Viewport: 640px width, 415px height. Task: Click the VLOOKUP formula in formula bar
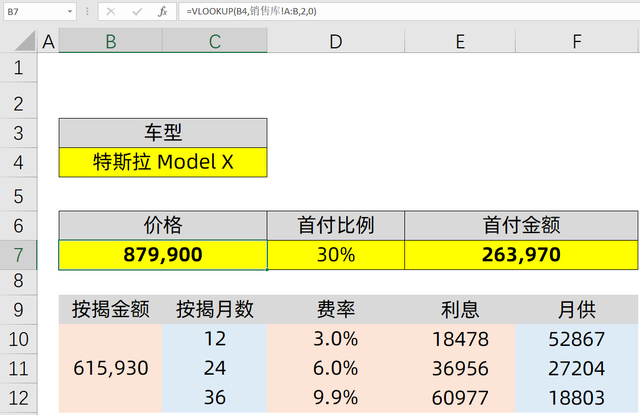pyautogui.click(x=251, y=11)
